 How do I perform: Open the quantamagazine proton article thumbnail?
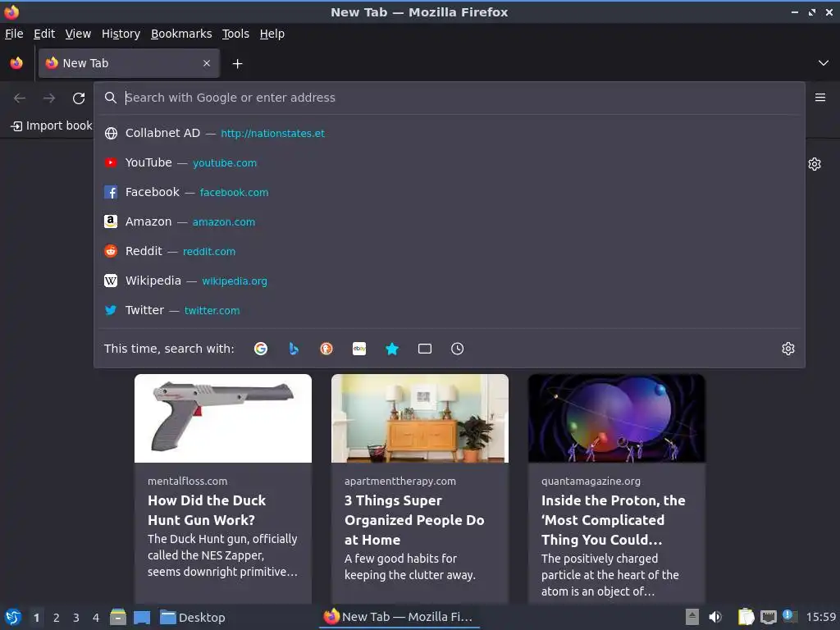[617, 418]
